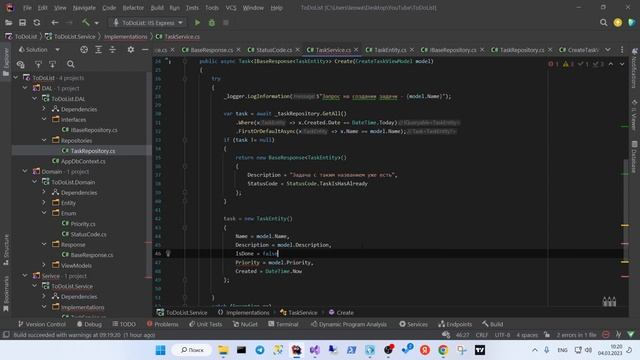
Task: Show hidden editor tabs with the chevron dropdown
Action: 608,50
